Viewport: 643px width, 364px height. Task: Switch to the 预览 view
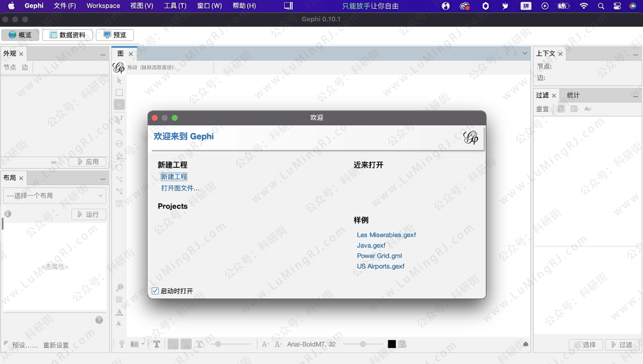[114, 35]
